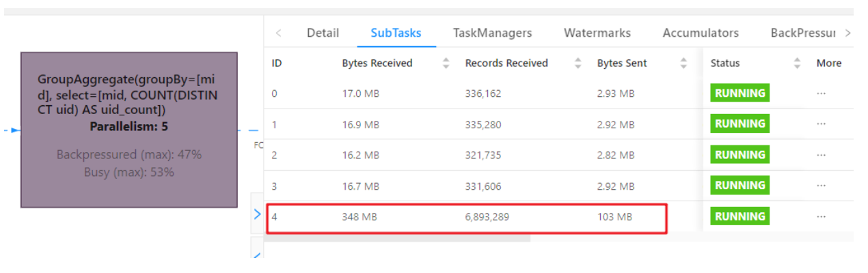Click RUNNING status badge of subtask 0

740,94
